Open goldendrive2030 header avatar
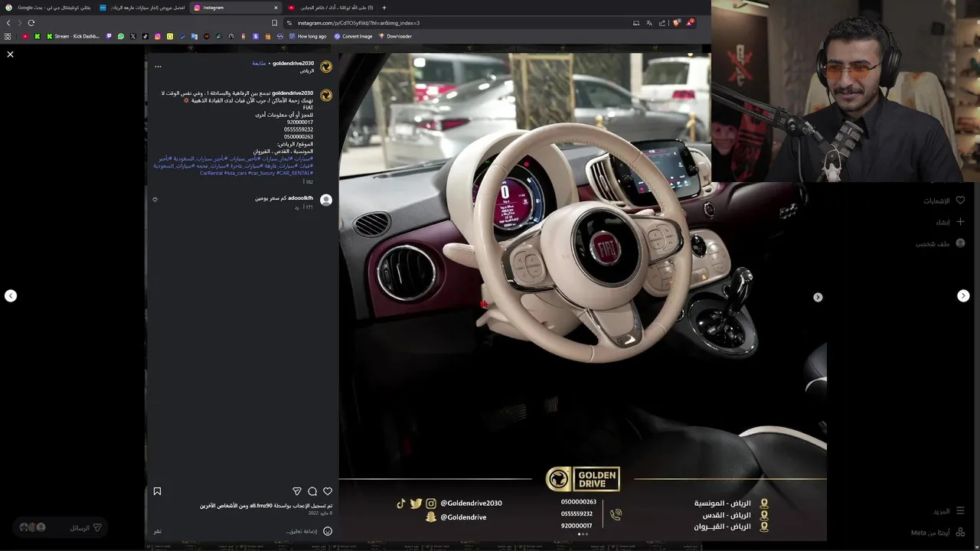This screenshot has height=551, width=980. click(x=326, y=67)
